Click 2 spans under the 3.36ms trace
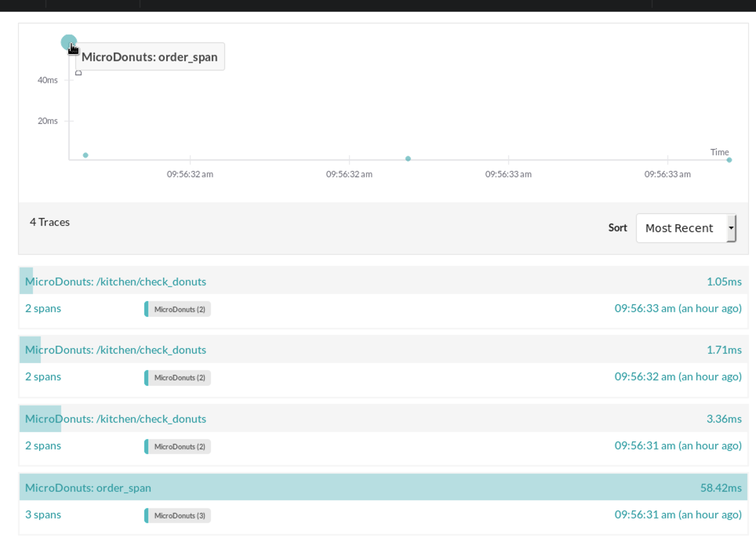756x545 pixels. click(x=43, y=445)
